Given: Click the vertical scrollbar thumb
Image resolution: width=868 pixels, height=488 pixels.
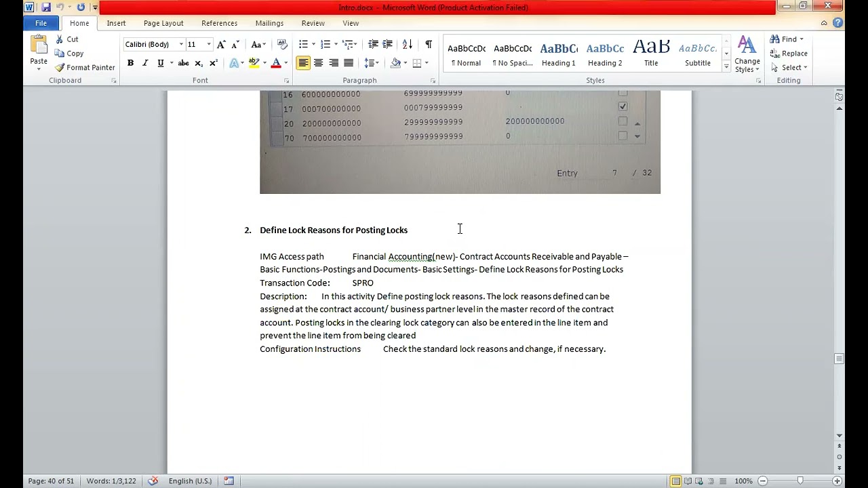Looking at the screenshot, I should 839,359.
